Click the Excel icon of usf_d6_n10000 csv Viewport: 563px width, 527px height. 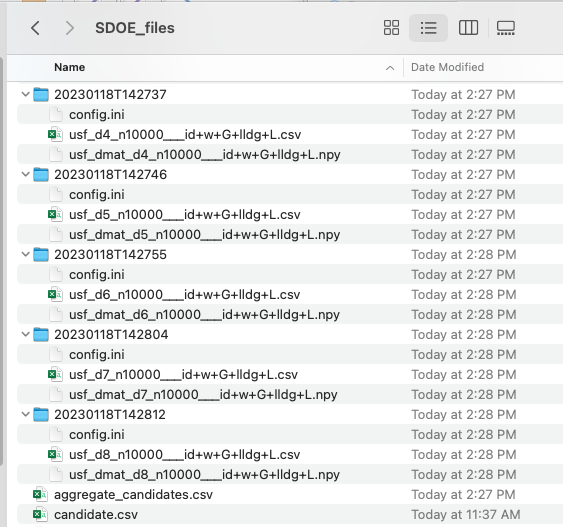55,294
